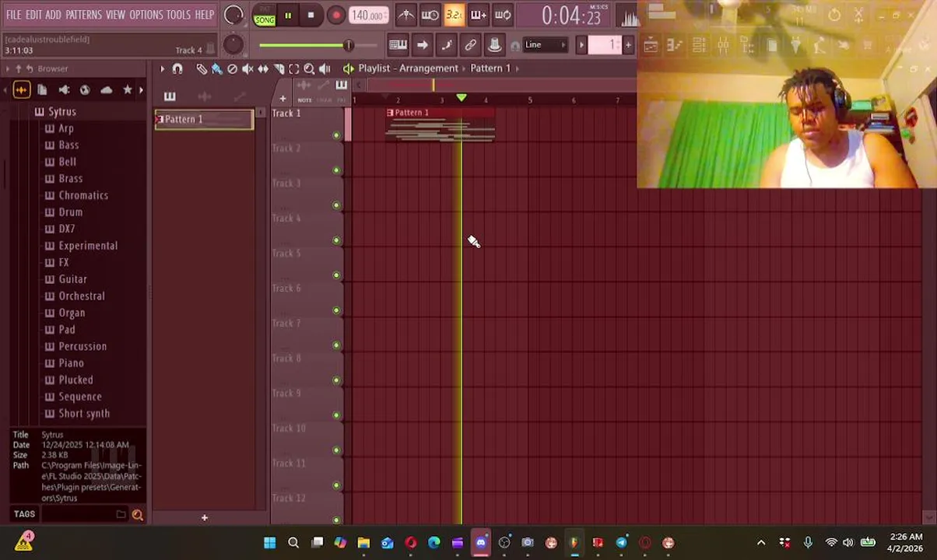
Task: Select the Paint brush tool
Action: [217, 69]
